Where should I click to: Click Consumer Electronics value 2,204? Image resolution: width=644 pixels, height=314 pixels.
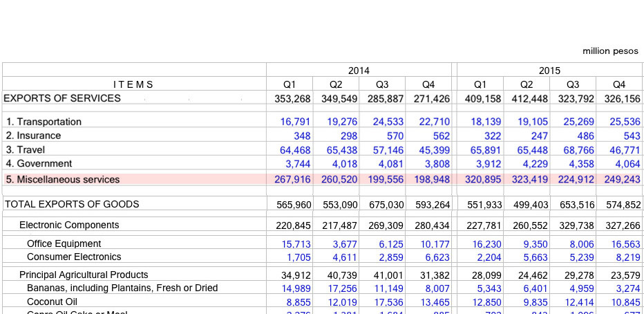tap(489, 257)
